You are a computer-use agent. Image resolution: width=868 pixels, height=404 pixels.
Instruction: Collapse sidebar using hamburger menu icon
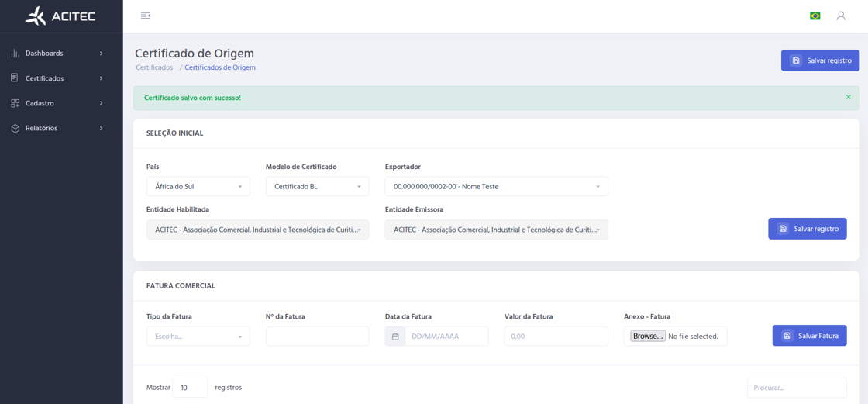click(145, 16)
